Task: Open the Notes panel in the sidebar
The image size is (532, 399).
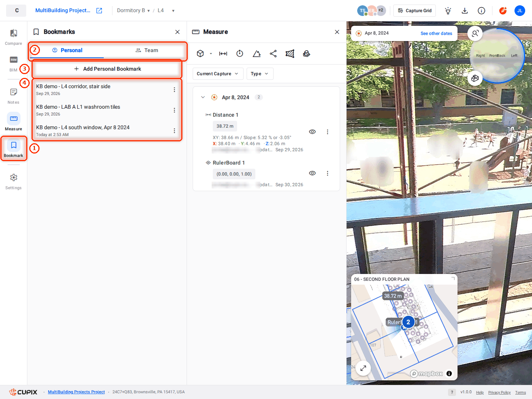Action: coord(13,96)
